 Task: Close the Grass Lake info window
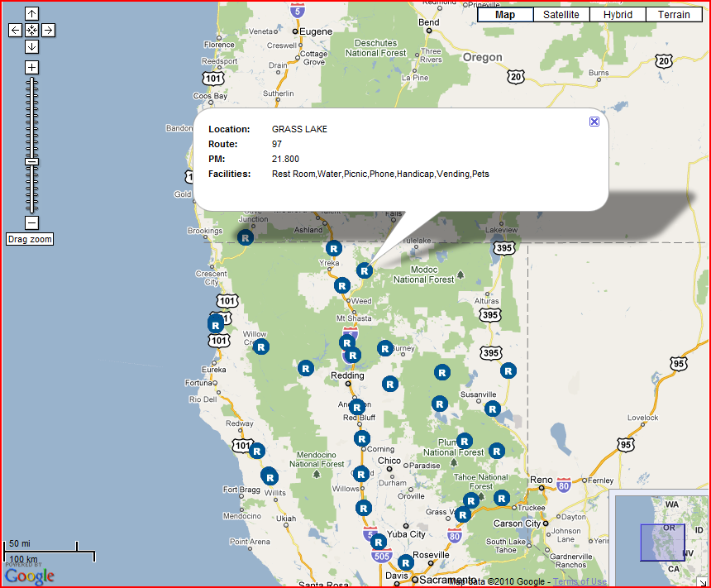[594, 122]
